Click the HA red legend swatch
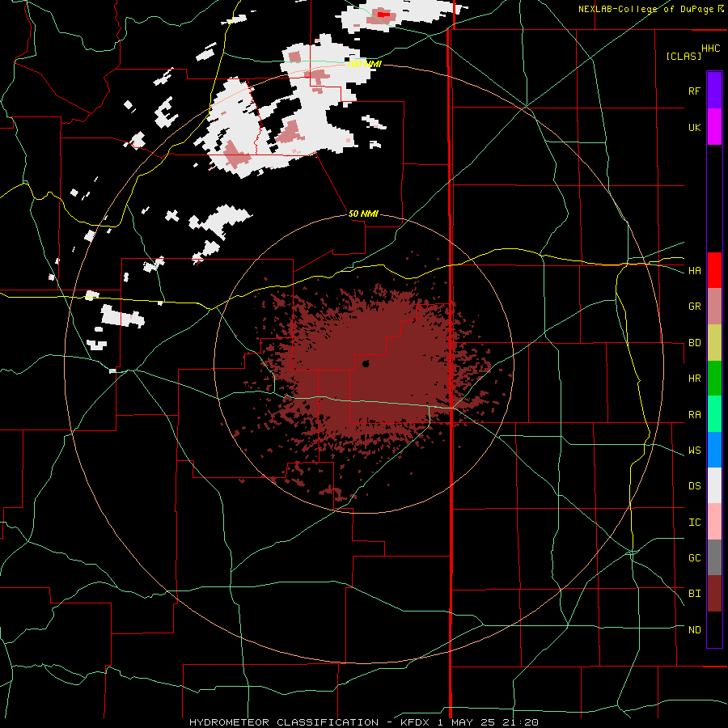 click(714, 270)
